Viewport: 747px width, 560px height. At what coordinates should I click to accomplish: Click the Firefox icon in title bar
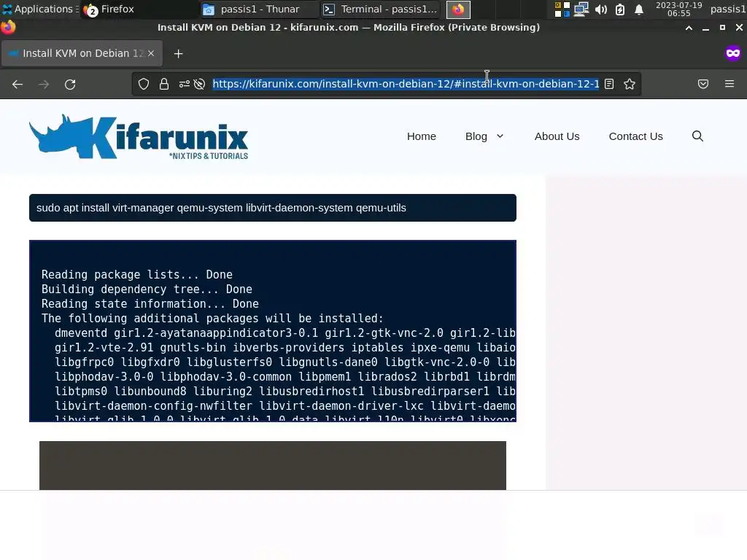click(x=8, y=27)
